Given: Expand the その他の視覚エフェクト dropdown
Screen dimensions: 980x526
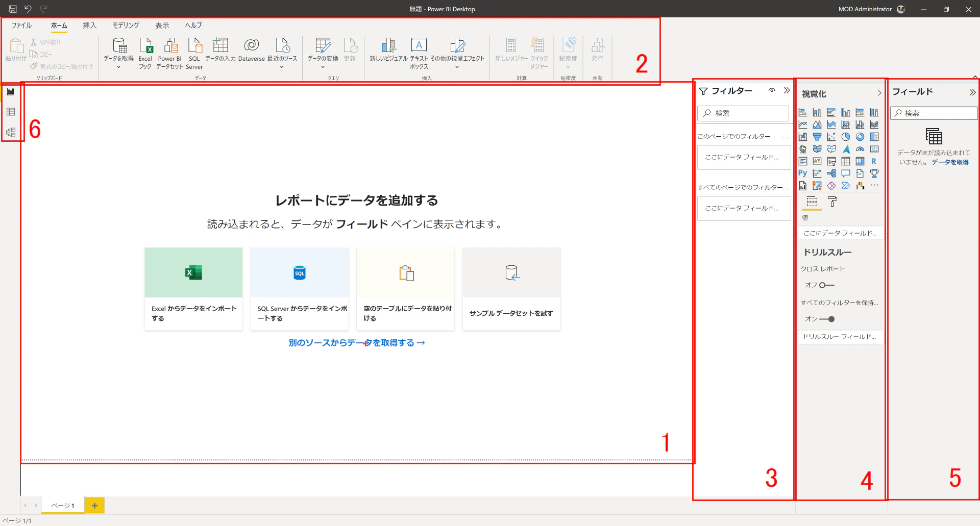Looking at the screenshot, I should [457, 67].
